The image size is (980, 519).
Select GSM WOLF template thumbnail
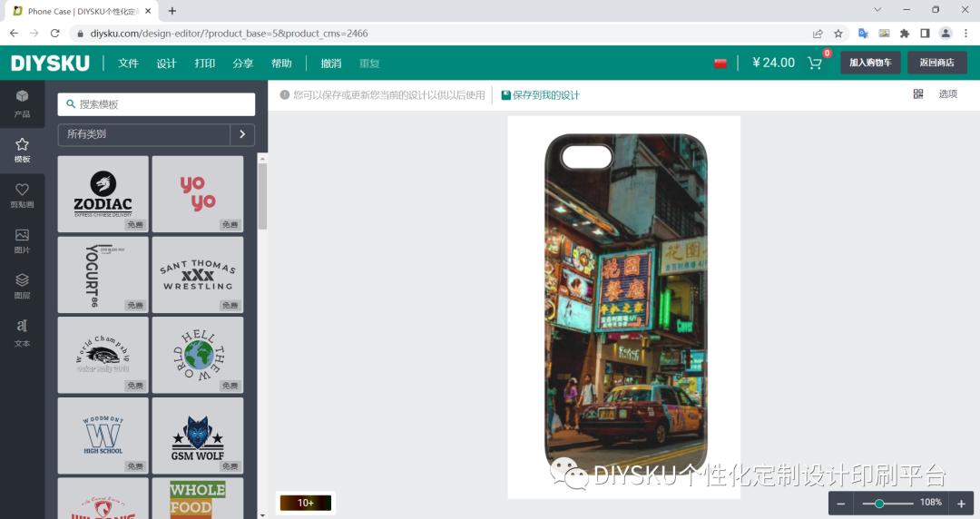click(198, 436)
